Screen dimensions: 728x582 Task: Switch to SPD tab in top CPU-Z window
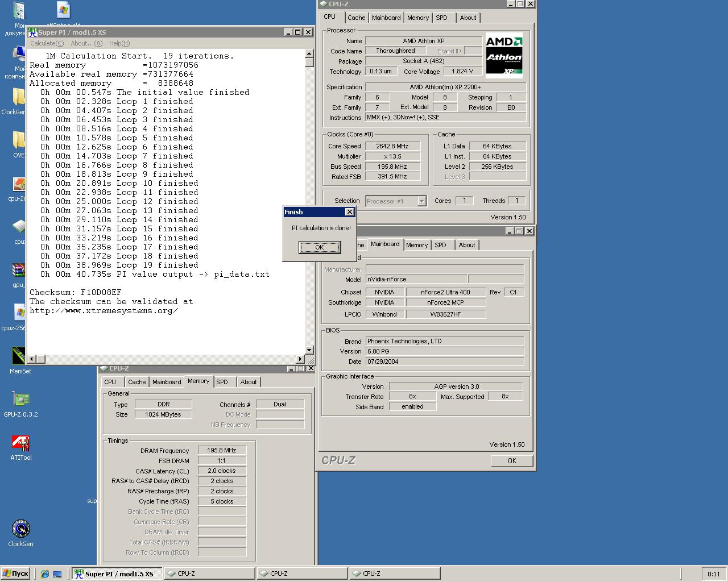pyautogui.click(x=442, y=18)
